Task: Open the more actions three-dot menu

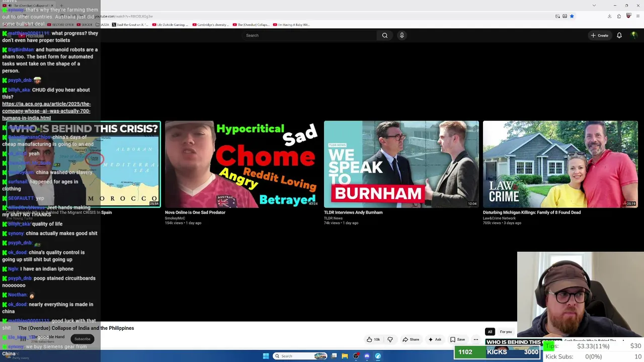Action: click(x=475, y=339)
